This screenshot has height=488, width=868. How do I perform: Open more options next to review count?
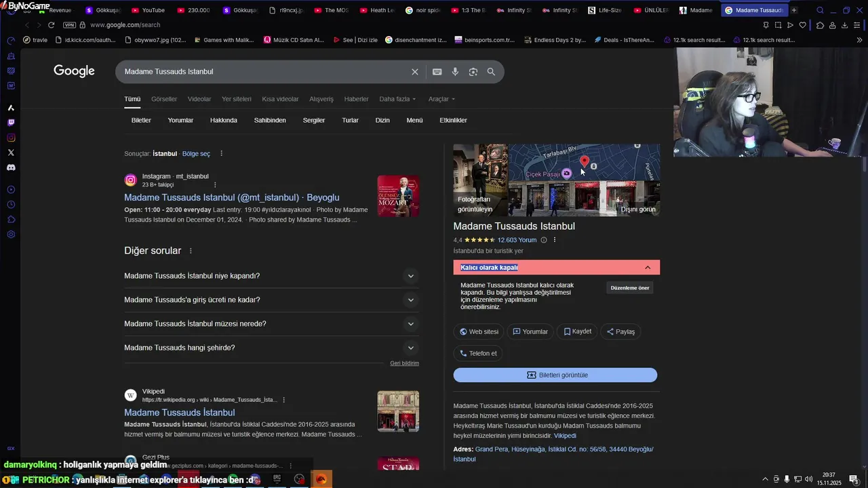coord(555,240)
